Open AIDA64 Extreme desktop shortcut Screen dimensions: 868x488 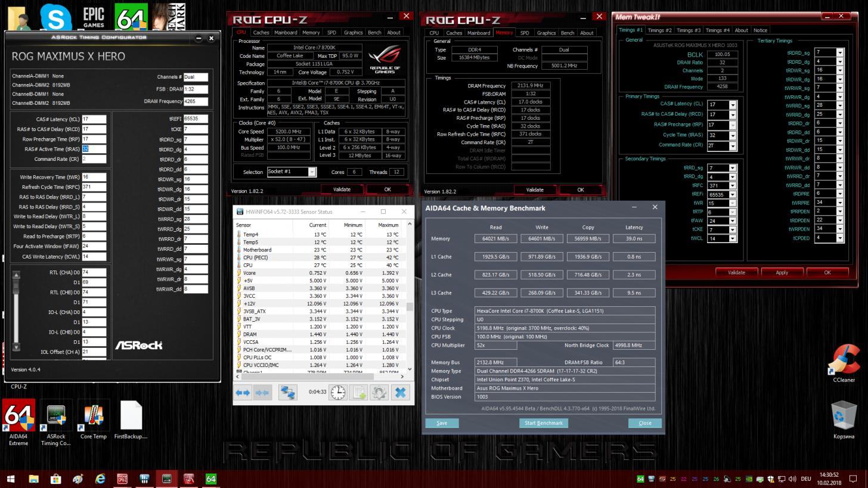pos(18,423)
